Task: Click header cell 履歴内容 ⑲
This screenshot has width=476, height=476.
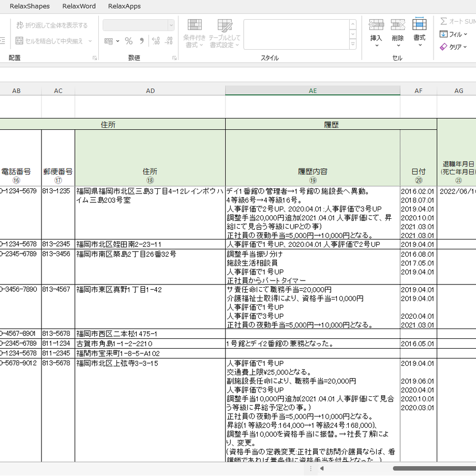Action: click(x=313, y=158)
